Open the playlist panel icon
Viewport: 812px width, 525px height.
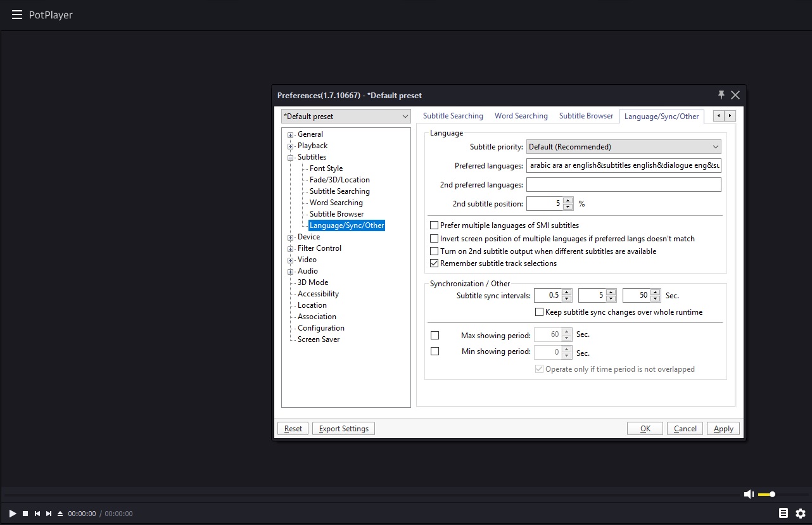[783, 513]
